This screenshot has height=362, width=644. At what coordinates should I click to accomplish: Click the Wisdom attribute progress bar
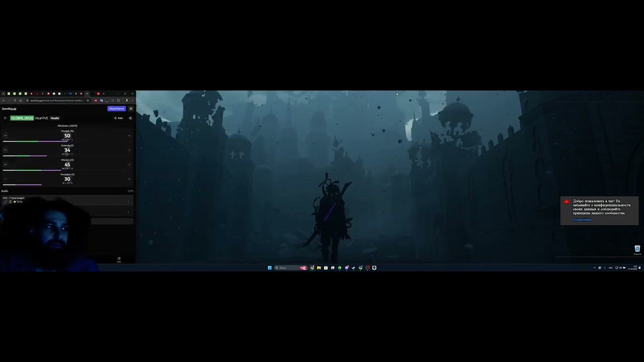coord(32,170)
